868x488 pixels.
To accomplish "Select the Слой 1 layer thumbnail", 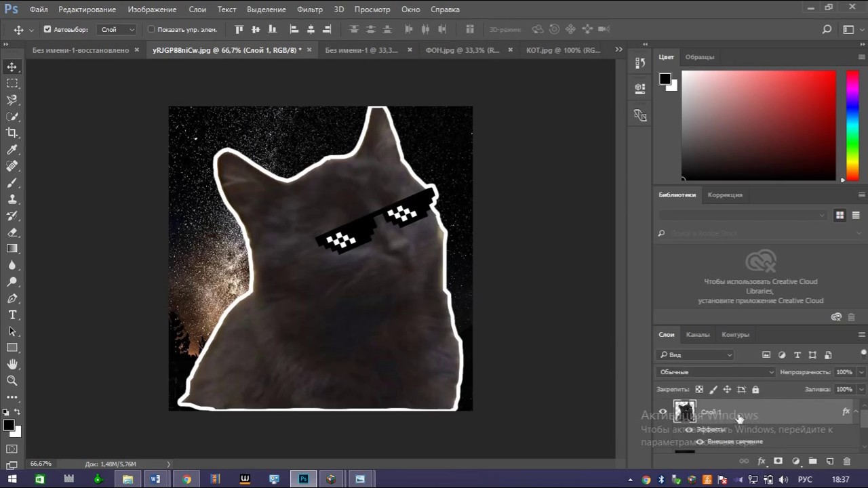I will pos(685,411).
